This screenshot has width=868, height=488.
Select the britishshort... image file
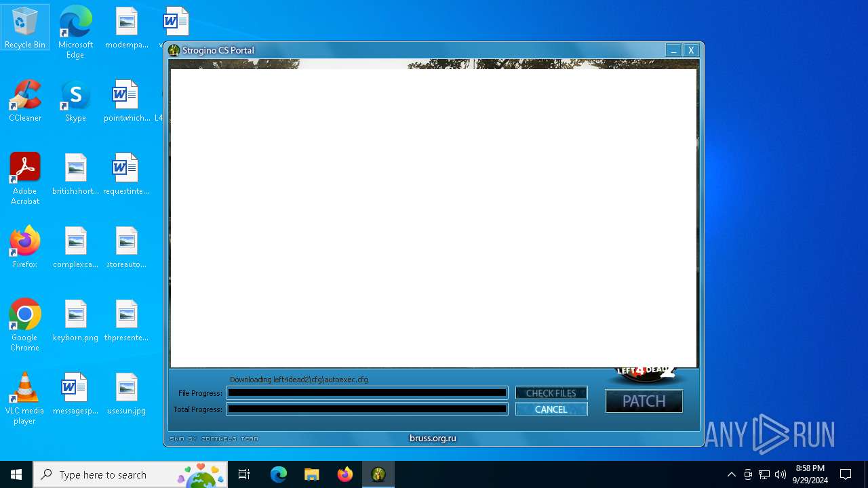pos(75,174)
